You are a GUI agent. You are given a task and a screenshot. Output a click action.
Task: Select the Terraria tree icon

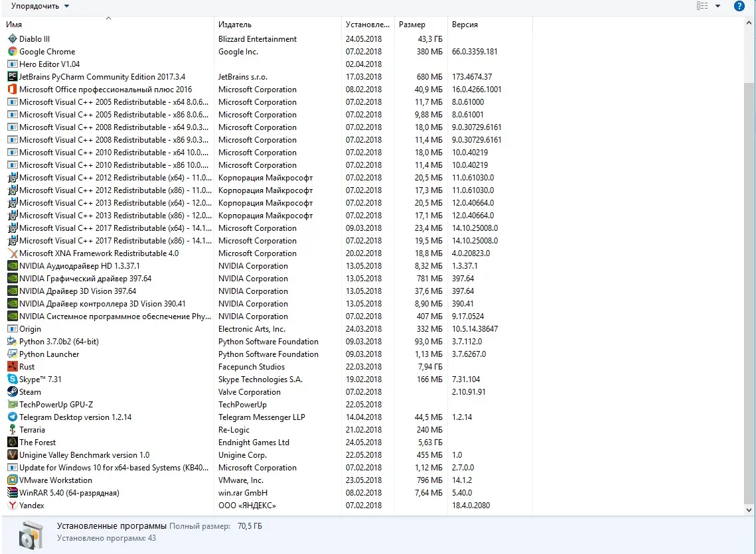[x=13, y=430]
